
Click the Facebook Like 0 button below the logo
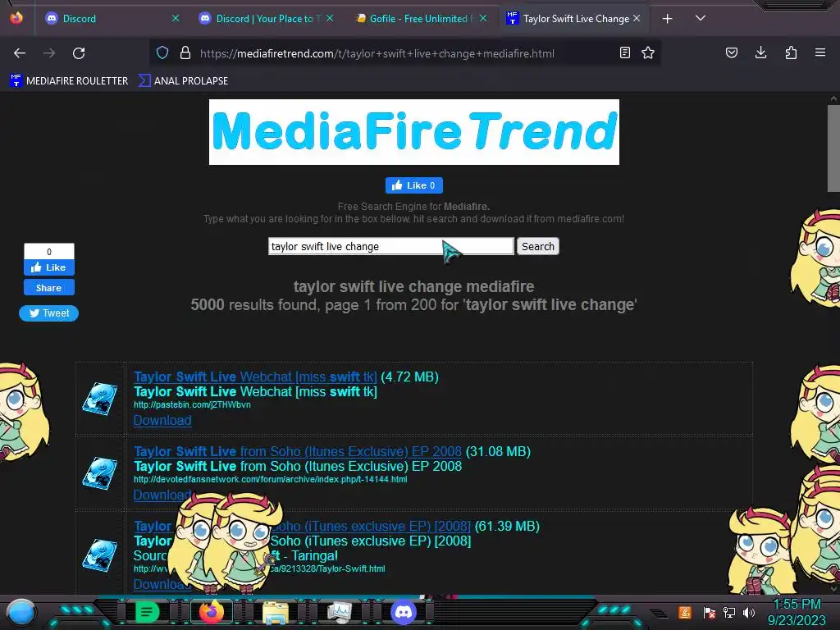[414, 185]
